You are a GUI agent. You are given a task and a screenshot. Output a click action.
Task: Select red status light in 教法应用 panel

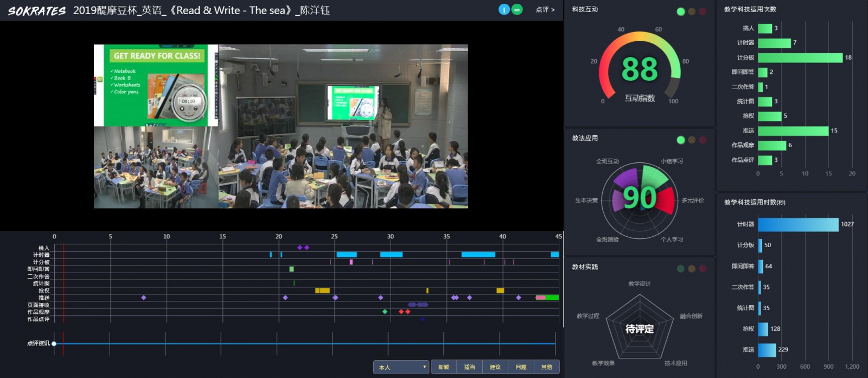click(703, 140)
